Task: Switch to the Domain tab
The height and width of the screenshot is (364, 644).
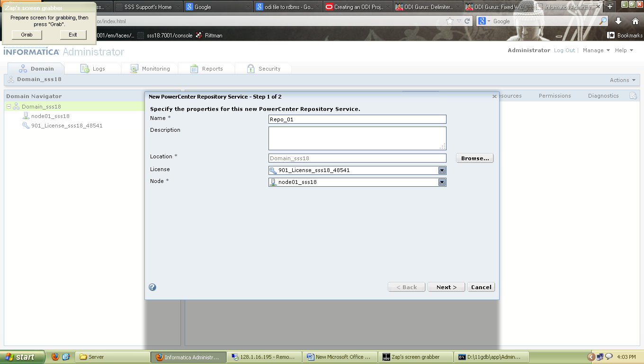Action: pos(36,69)
